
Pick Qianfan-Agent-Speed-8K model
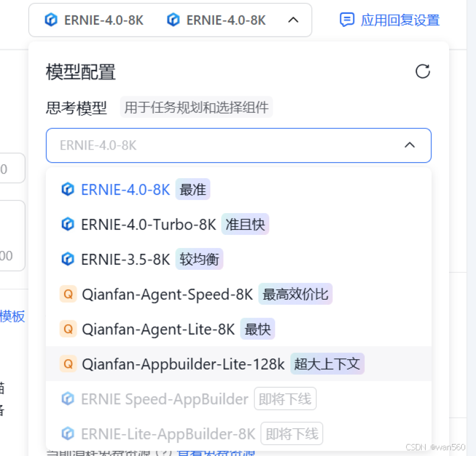coord(239,294)
